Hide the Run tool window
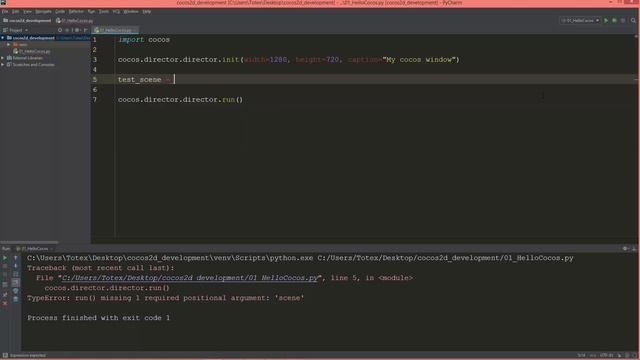Image resolution: width=640 pixels, height=360 pixels. (x=634, y=249)
